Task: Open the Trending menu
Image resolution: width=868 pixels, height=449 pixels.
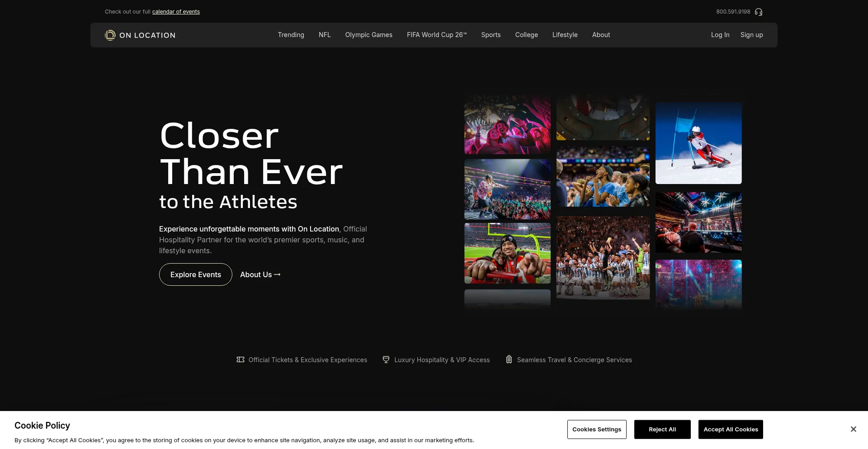Action: 291,35
